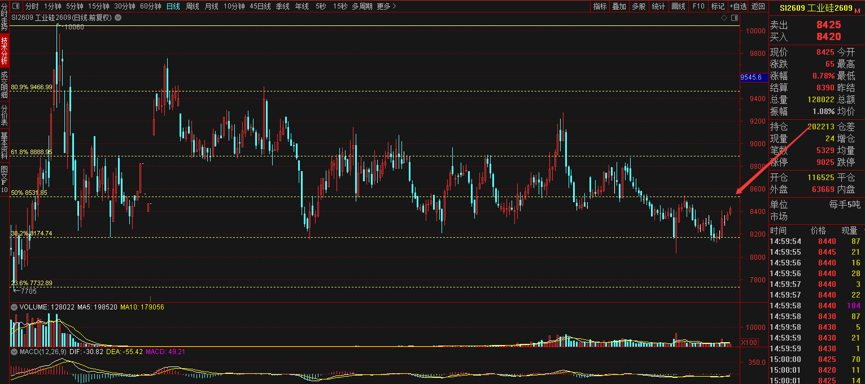Open the 成交明细 sidebar tab

click(4, 85)
